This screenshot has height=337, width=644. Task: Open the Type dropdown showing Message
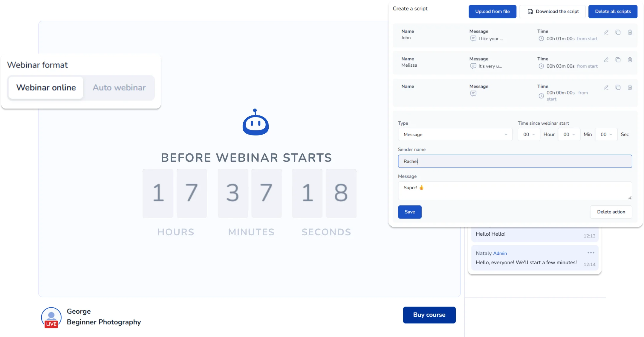[x=455, y=135]
